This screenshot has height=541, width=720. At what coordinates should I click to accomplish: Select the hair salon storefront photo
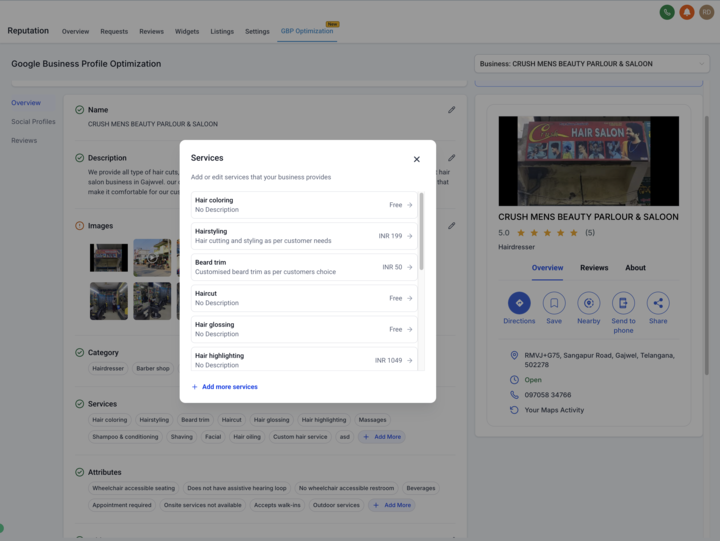[x=589, y=161]
